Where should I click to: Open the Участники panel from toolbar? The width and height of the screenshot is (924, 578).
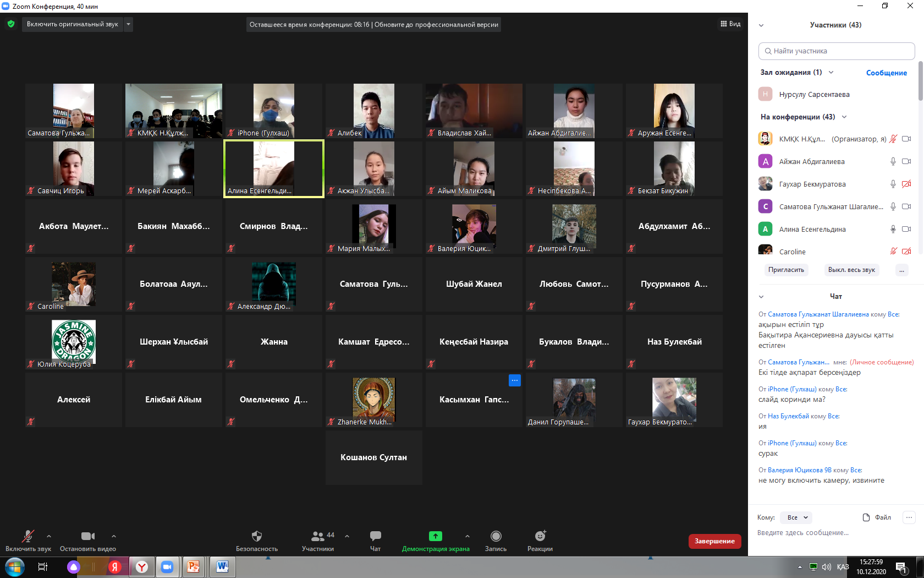click(318, 536)
